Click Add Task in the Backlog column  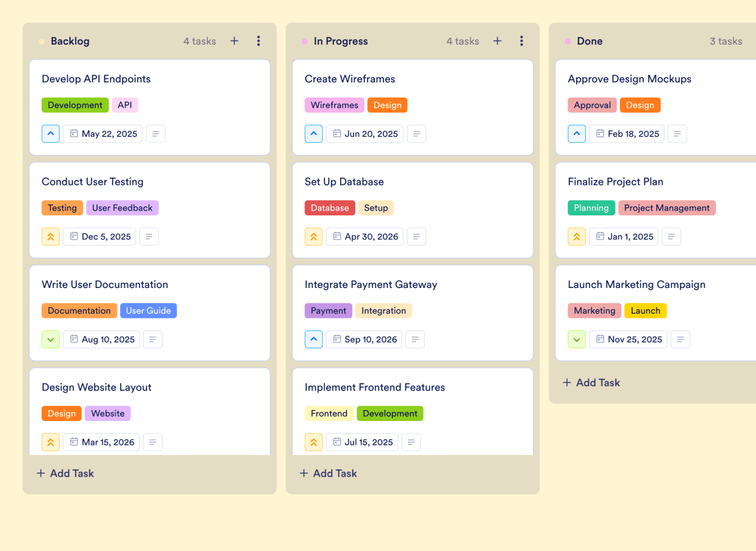click(x=65, y=473)
